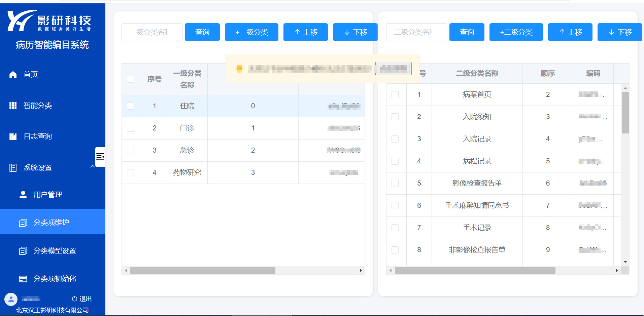Focus the 二级分类名称 search field

[x=416, y=32]
